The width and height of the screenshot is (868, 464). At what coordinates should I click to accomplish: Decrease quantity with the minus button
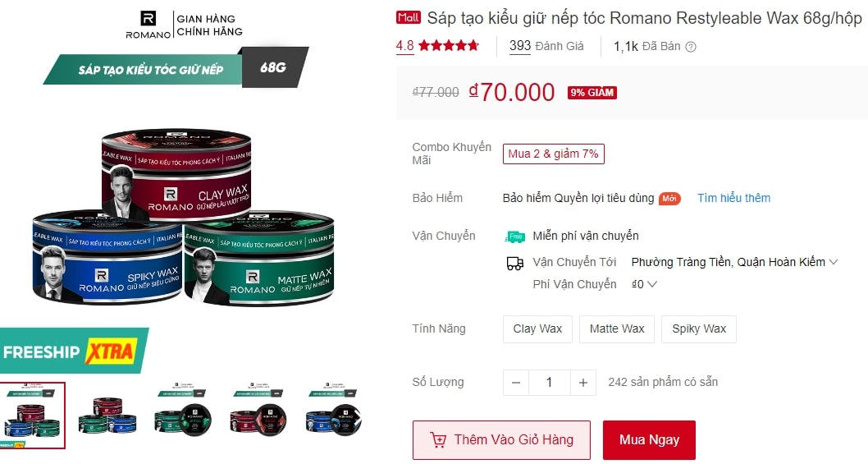[516, 383]
